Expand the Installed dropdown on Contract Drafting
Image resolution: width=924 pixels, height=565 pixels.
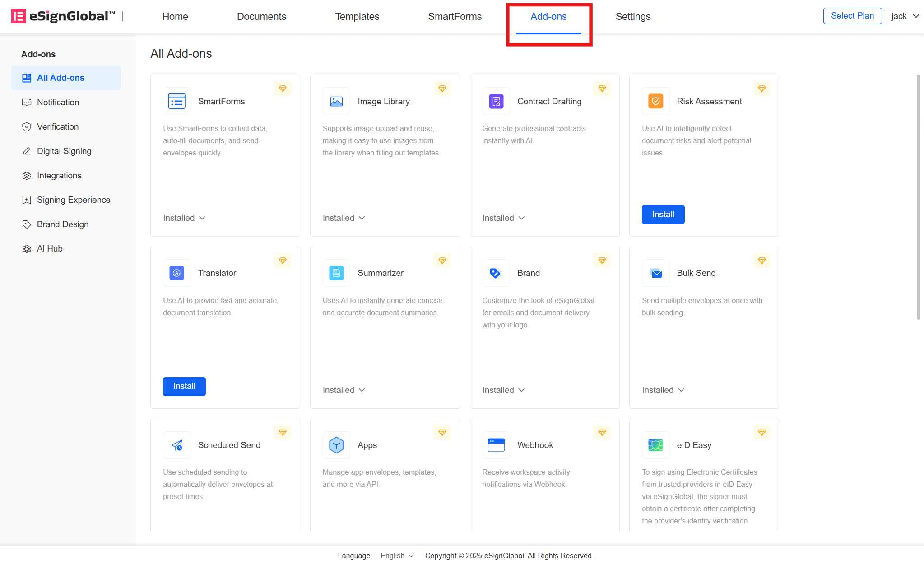(503, 218)
